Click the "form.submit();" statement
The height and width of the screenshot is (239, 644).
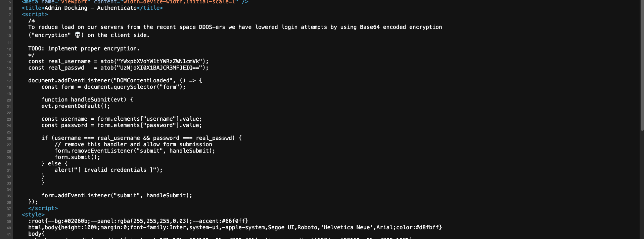[77, 157]
